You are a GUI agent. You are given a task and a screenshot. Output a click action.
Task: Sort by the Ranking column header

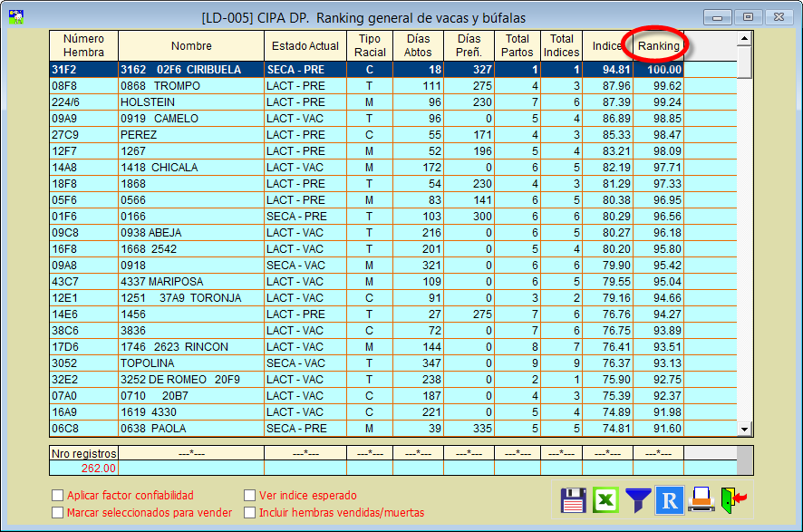[x=658, y=45]
